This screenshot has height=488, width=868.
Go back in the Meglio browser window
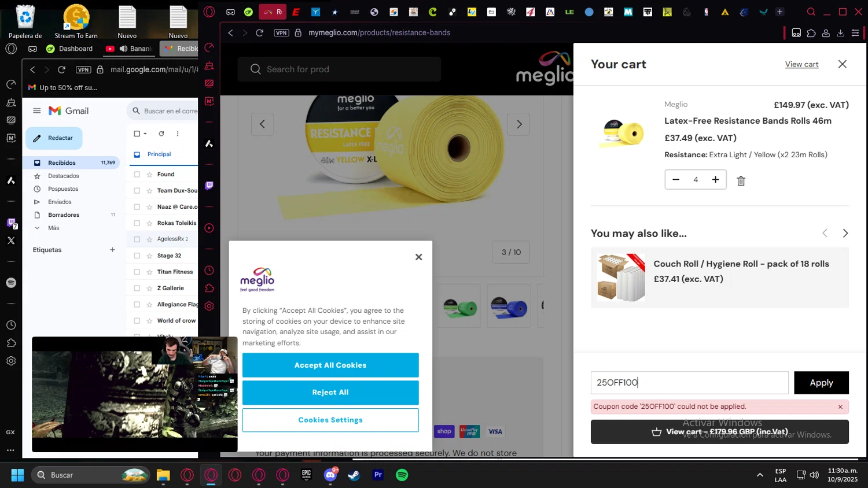click(x=230, y=33)
